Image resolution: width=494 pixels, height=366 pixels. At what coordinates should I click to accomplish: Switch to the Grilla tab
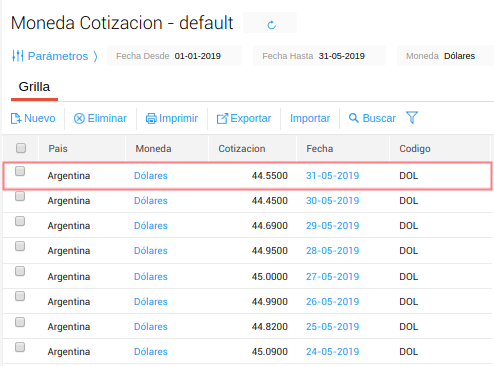(x=34, y=87)
